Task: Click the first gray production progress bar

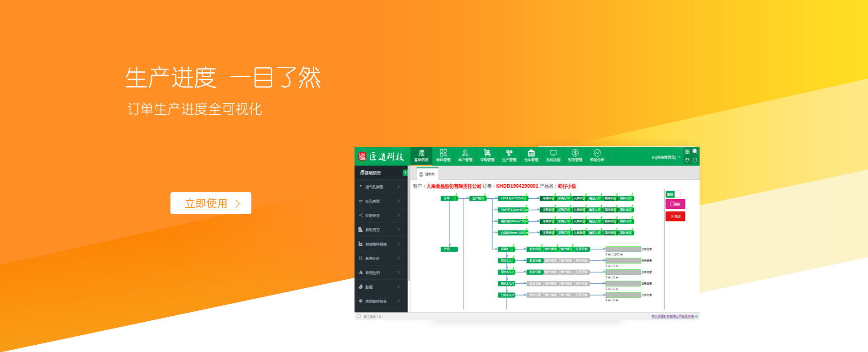Action: click(x=623, y=249)
